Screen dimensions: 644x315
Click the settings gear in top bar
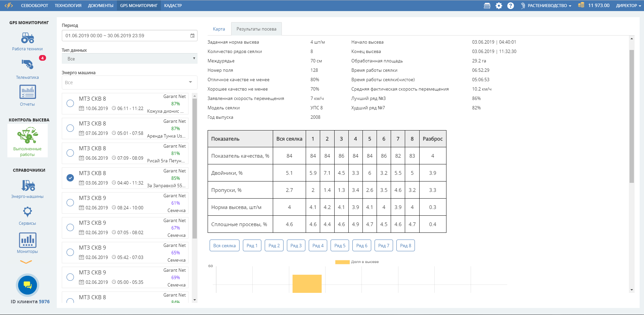(x=499, y=6)
